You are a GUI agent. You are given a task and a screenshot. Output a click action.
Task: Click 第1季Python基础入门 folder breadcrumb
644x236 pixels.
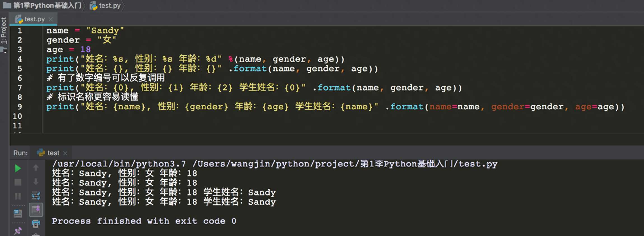[x=47, y=5]
